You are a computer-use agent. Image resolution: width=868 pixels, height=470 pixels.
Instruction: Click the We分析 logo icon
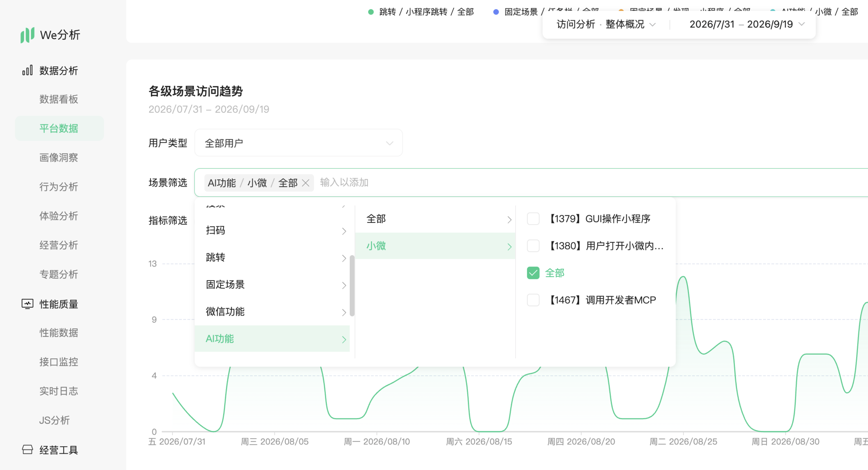point(27,35)
